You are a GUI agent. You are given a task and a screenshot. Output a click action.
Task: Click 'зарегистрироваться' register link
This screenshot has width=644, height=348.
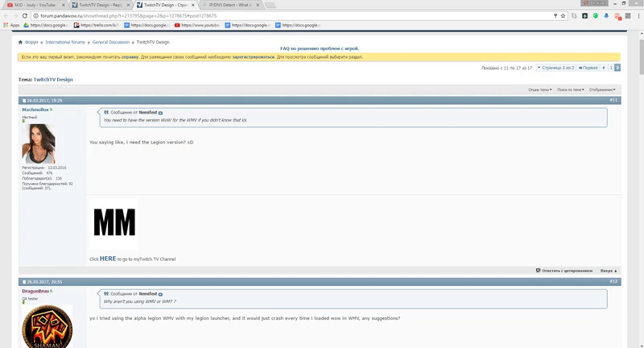(254, 57)
